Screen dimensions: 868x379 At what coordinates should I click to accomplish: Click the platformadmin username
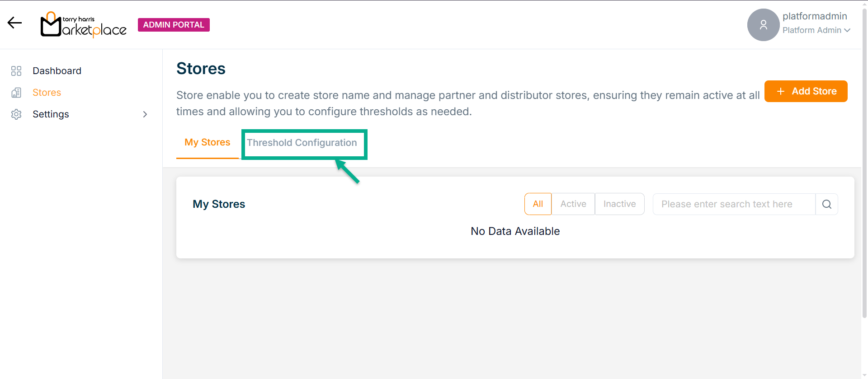pyautogui.click(x=815, y=16)
